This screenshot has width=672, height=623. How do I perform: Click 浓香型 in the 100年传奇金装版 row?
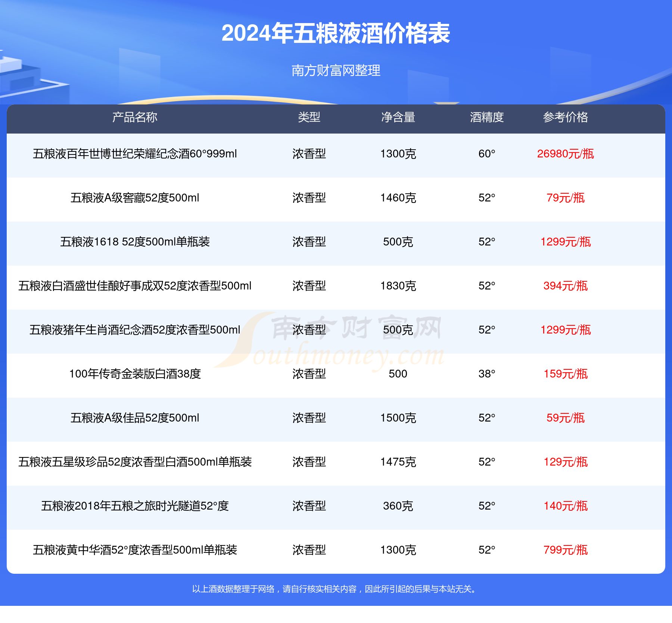(x=309, y=374)
